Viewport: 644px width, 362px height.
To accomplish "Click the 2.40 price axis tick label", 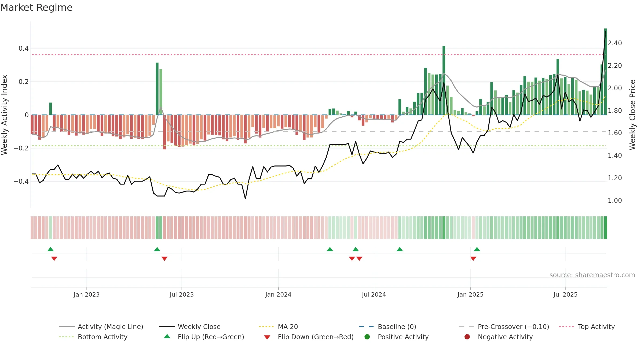I will (615, 43).
